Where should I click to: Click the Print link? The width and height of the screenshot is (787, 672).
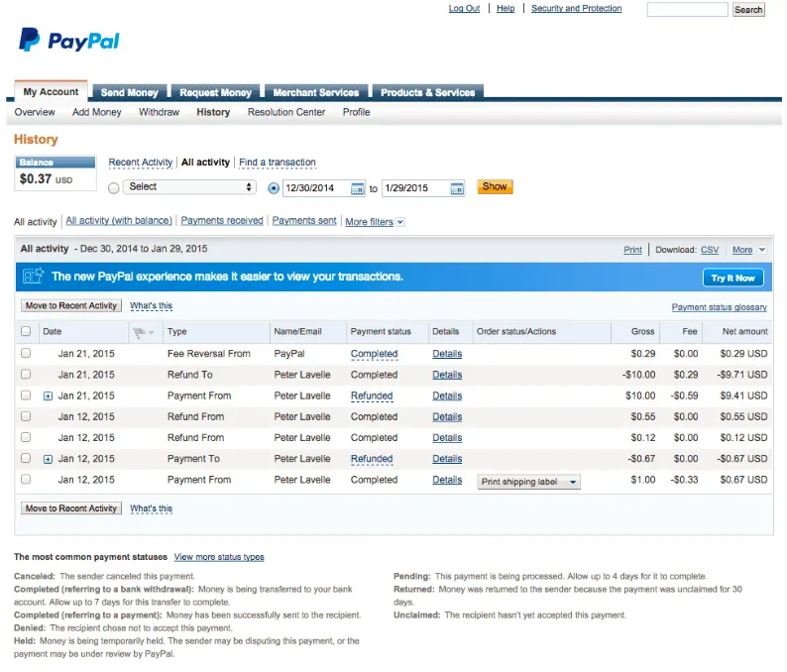pos(633,250)
